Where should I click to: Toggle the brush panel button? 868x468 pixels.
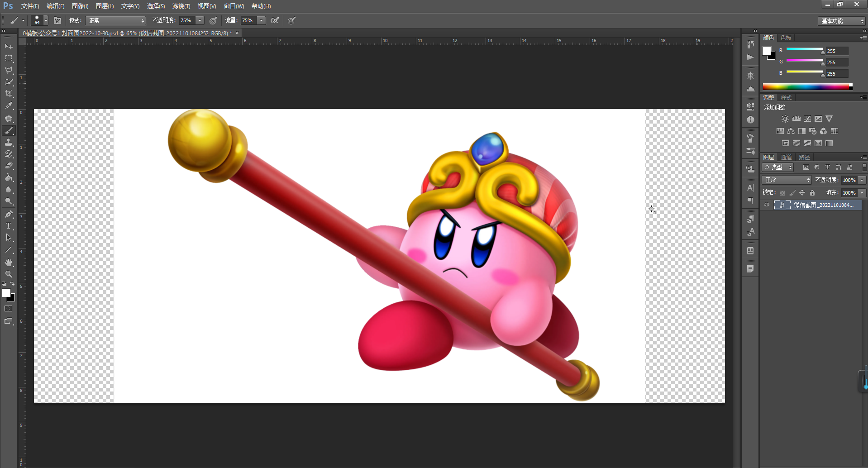coord(57,20)
